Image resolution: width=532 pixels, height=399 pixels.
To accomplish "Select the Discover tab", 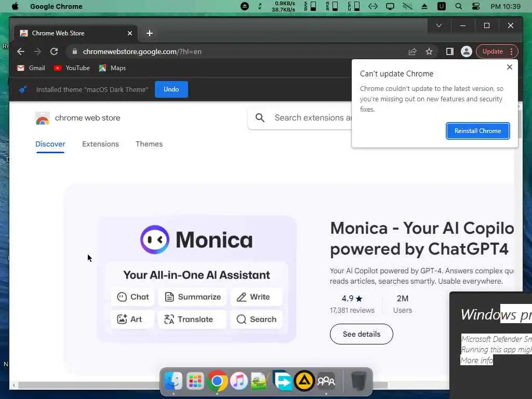I will (50, 144).
